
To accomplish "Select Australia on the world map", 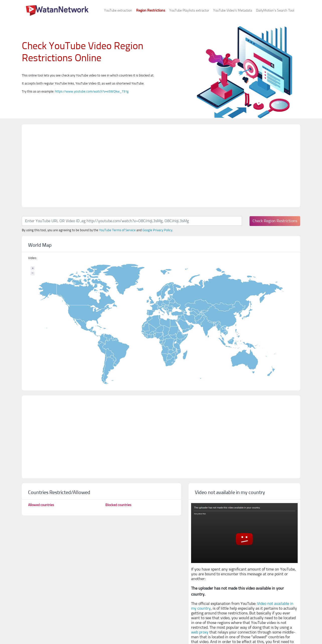I will tap(244, 360).
